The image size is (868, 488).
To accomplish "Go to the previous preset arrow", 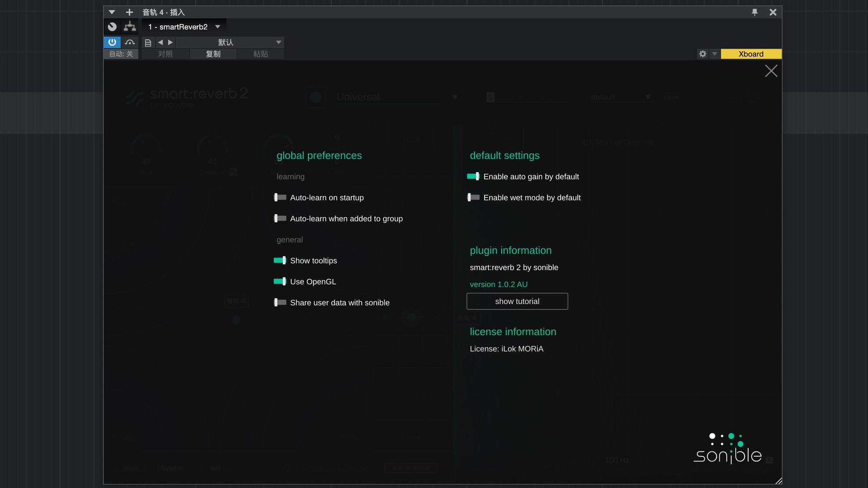I will (x=160, y=42).
